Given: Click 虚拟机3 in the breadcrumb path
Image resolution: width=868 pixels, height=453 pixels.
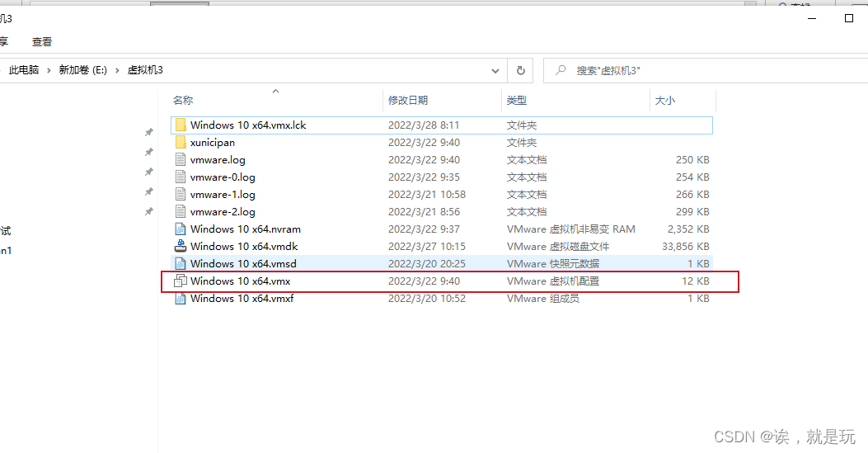Looking at the screenshot, I should tap(145, 70).
